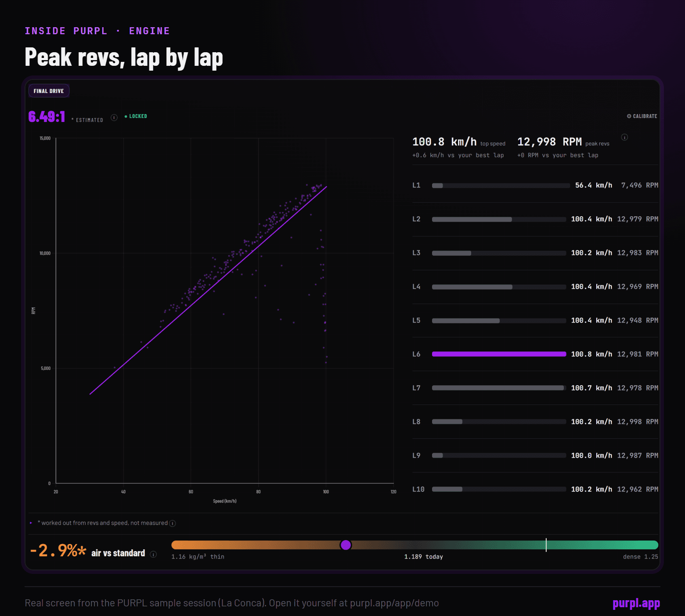Viewport: 685px width, 616px height.
Task: Click the FINAL DRIVE tab button
Action: point(49,91)
